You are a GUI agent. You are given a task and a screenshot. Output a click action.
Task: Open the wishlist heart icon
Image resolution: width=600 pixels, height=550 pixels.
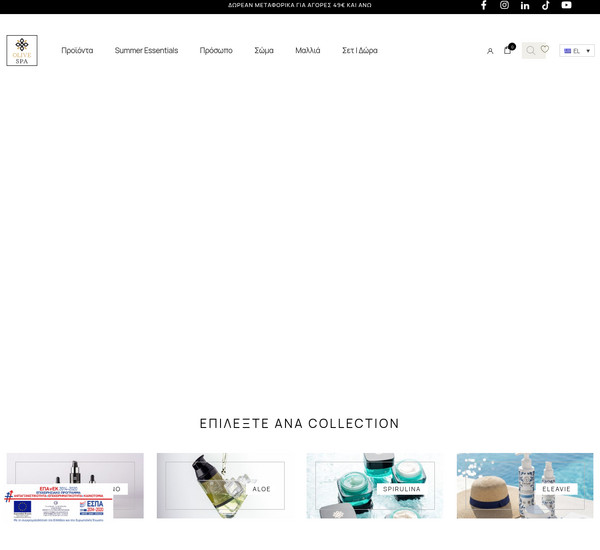coord(545,49)
